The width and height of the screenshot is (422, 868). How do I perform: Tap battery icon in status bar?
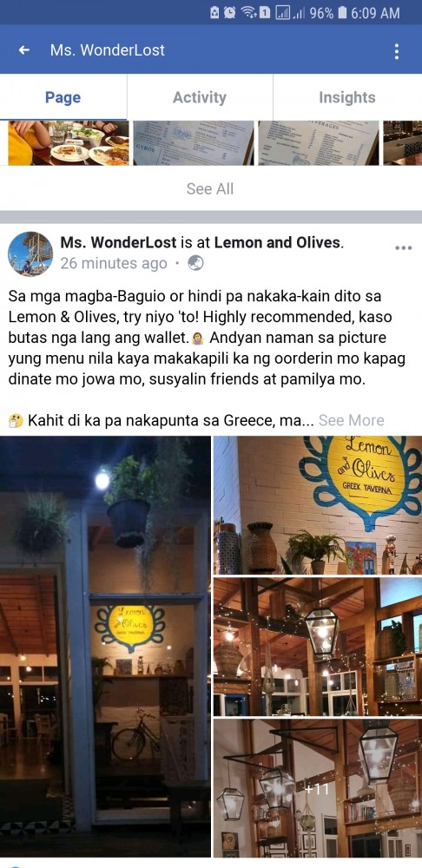[342, 13]
